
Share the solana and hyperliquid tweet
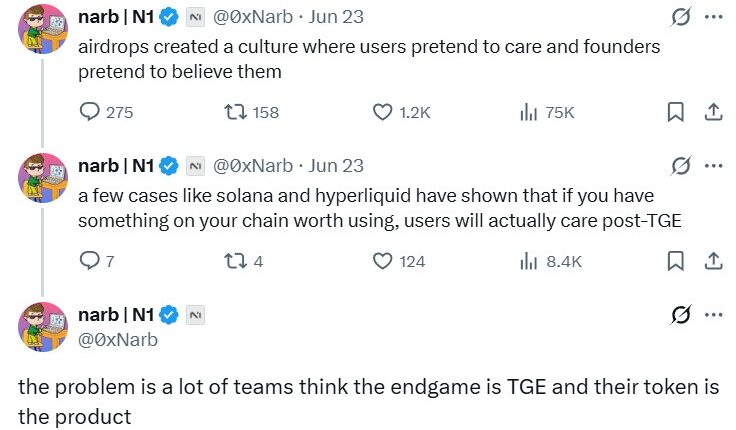pos(713,261)
